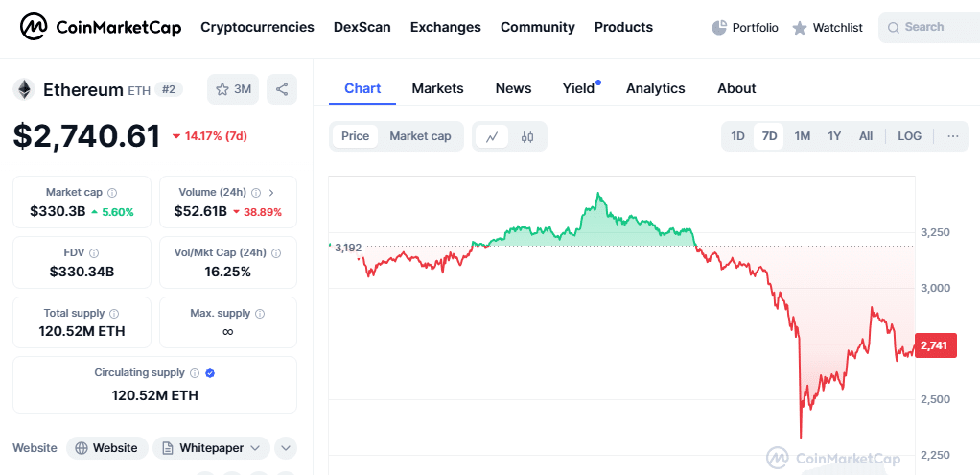This screenshot has height=475, width=980.
Task: Click the search magnifier icon
Action: coord(893,28)
